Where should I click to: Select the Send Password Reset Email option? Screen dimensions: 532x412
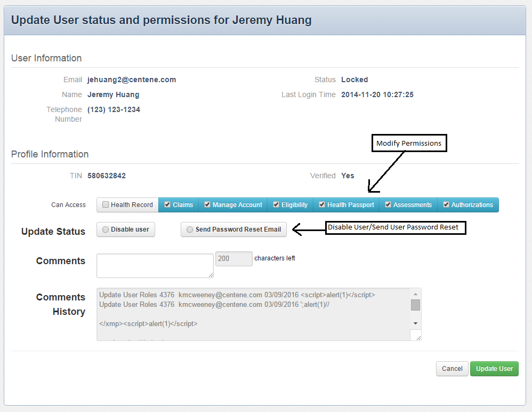pyautogui.click(x=190, y=229)
